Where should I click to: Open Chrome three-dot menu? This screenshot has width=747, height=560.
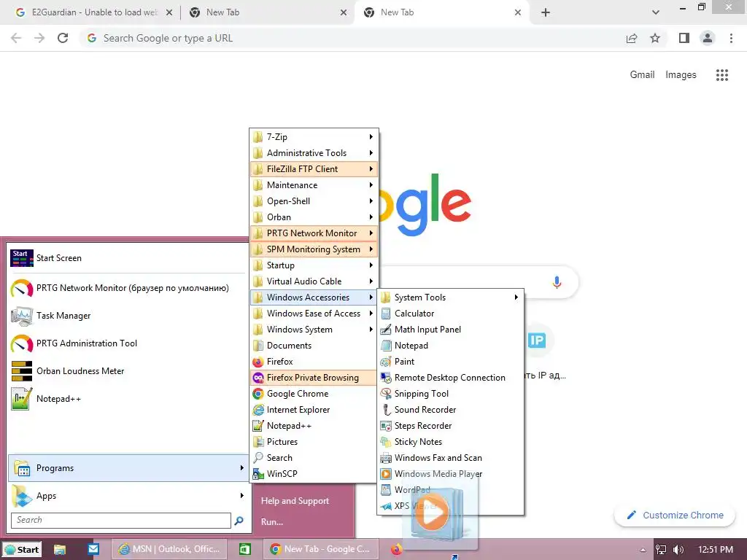click(x=731, y=38)
